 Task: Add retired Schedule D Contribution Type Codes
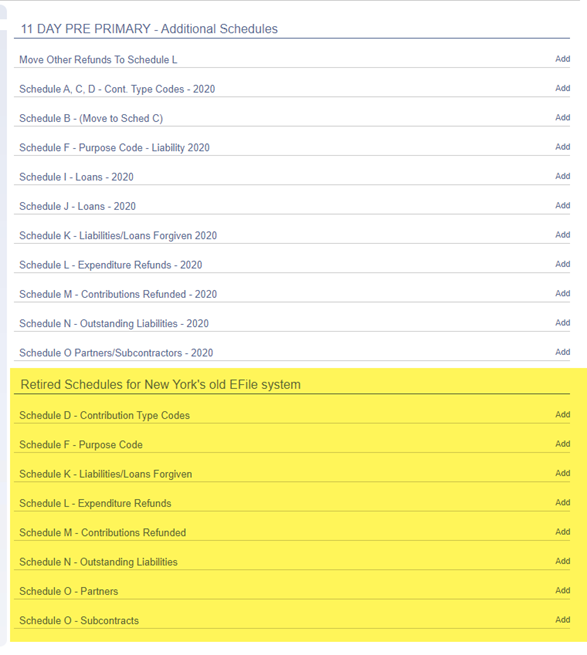pyautogui.click(x=562, y=414)
